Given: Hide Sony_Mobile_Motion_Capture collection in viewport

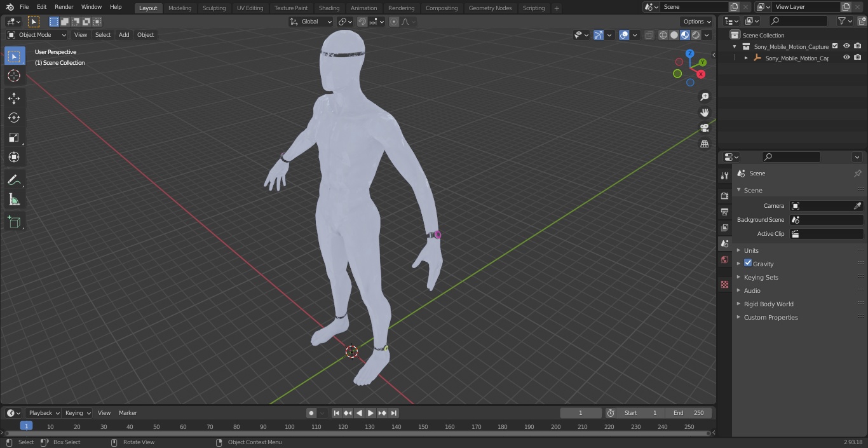Looking at the screenshot, I should (846, 46).
